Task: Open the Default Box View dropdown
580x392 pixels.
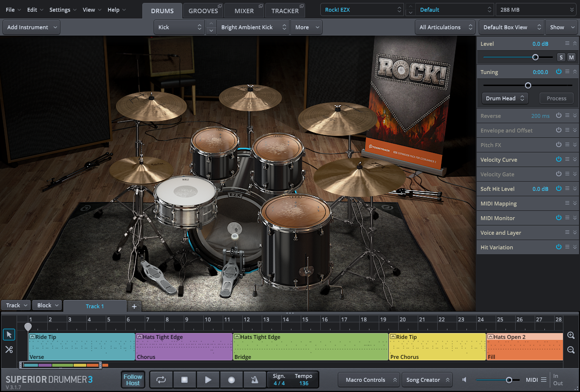Action: pyautogui.click(x=511, y=27)
